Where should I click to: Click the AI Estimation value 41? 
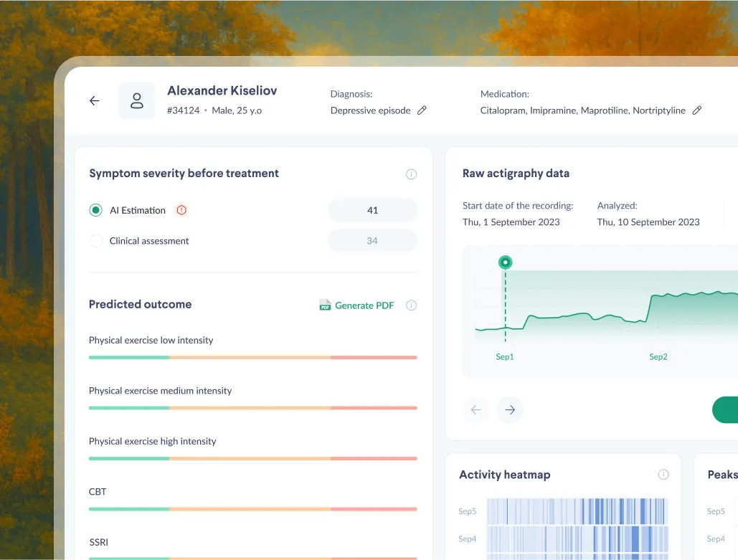[372, 210]
